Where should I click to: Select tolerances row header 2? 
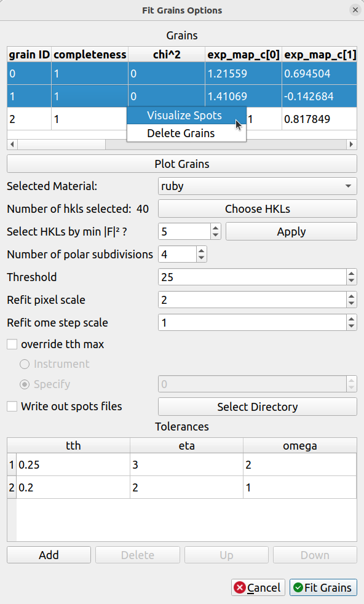[12, 487]
